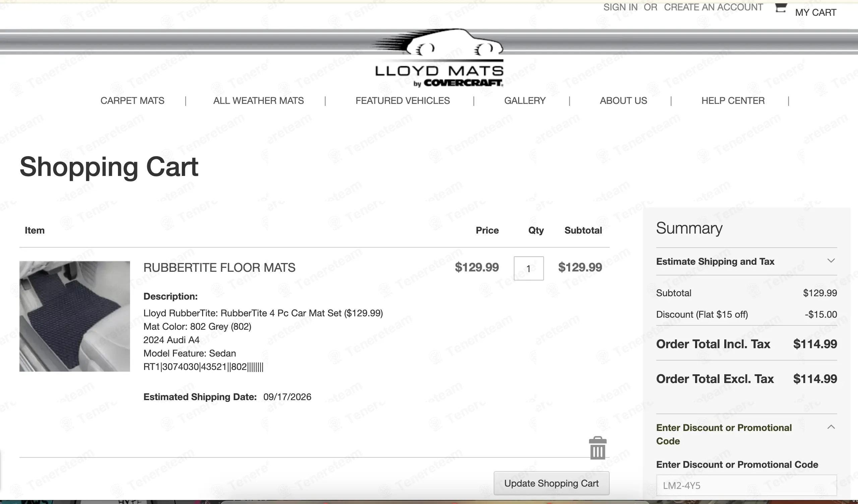Open the All Weather Mats menu
The image size is (858, 504).
click(258, 101)
